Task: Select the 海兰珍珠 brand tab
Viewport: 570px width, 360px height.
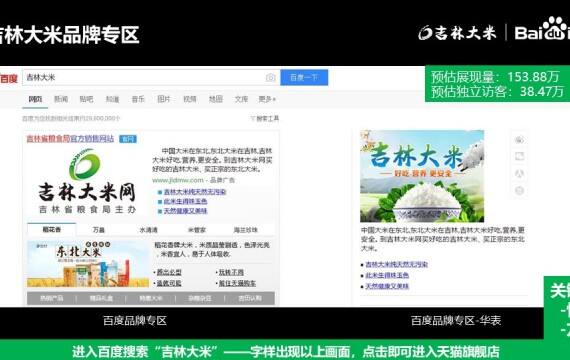Action: 245,230
